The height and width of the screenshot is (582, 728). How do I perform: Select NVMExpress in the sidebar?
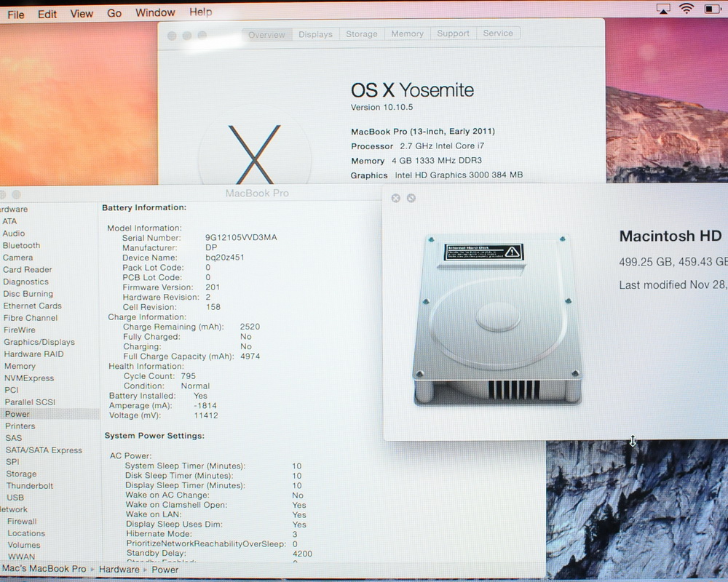point(29,378)
